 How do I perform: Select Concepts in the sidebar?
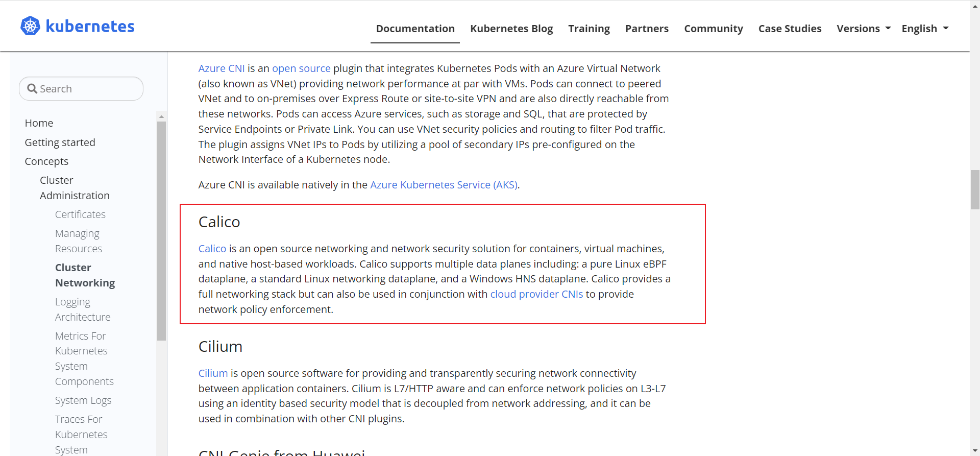46,161
